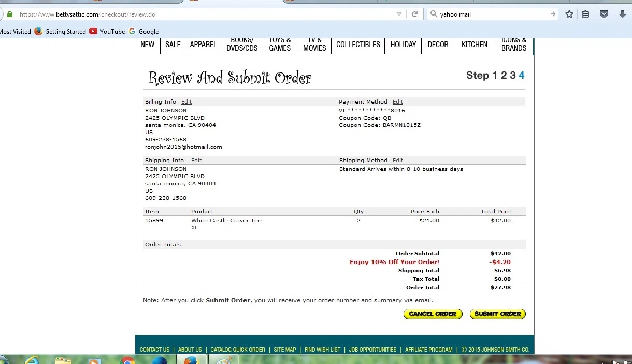Image resolution: width=632 pixels, height=364 pixels.
Task: Open Job Opportunities footer link
Action: (372, 350)
